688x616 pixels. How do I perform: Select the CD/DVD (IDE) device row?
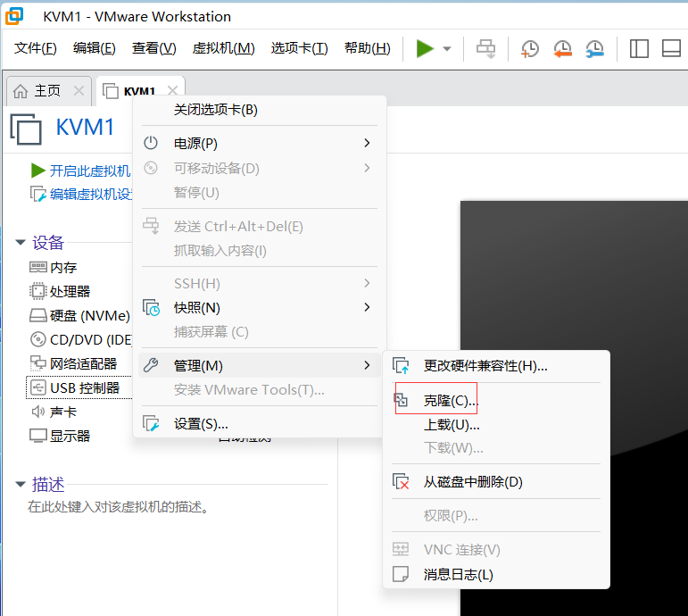pyautogui.click(x=80, y=339)
